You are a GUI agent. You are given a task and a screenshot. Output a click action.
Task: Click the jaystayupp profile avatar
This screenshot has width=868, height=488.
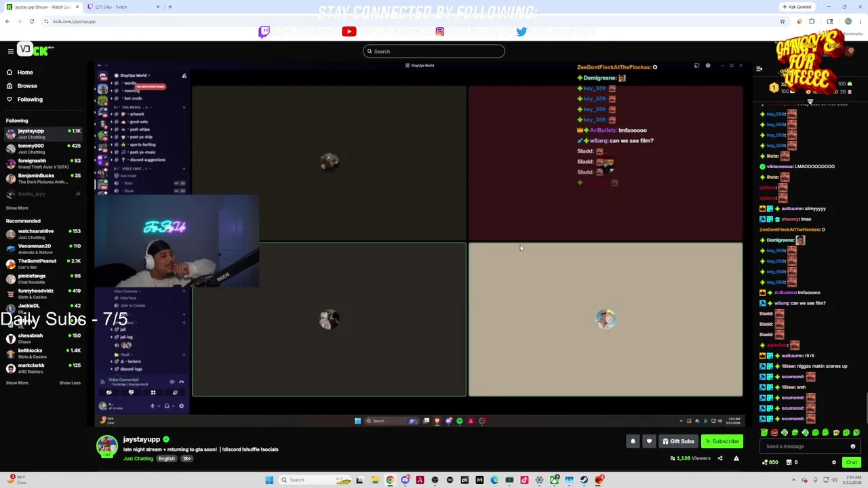point(106,446)
